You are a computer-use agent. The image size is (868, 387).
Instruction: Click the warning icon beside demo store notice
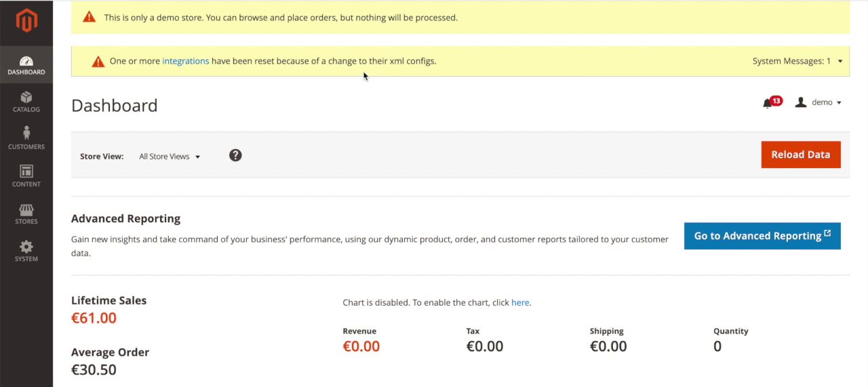90,17
